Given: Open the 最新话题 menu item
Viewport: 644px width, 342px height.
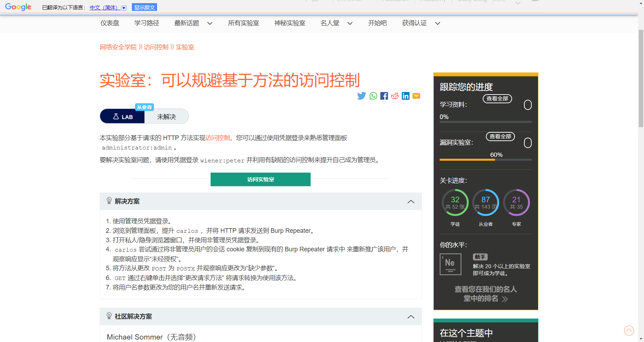Looking at the screenshot, I should (x=187, y=23).
